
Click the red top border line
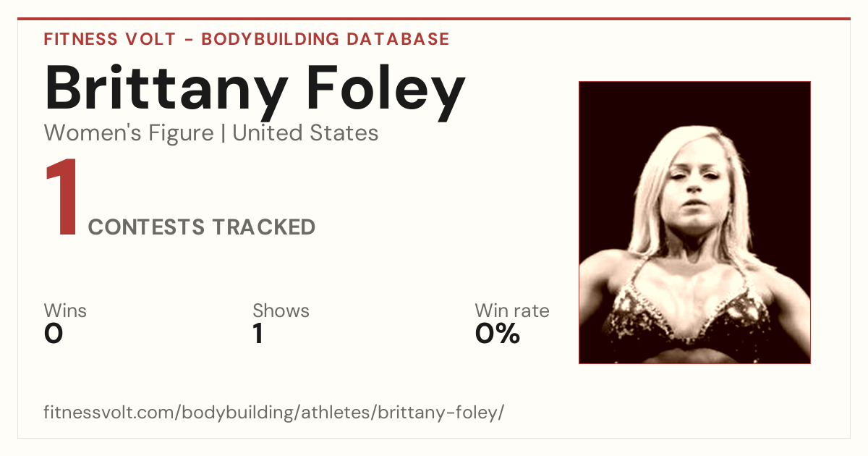[434, 19]
